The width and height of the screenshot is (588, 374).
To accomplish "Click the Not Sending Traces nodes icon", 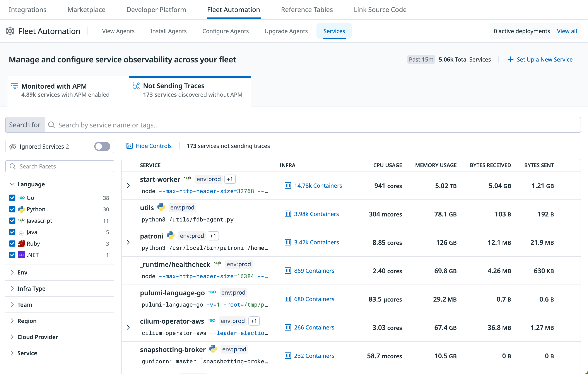I will click(x=136, y=86).
